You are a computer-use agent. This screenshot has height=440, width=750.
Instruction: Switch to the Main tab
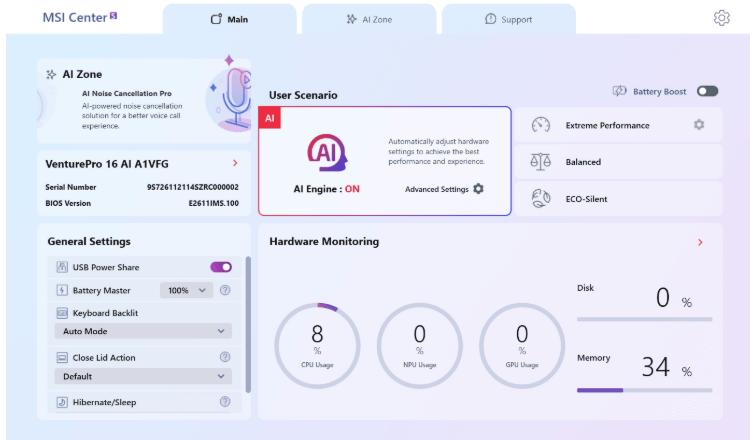click(x=230, y=19)
